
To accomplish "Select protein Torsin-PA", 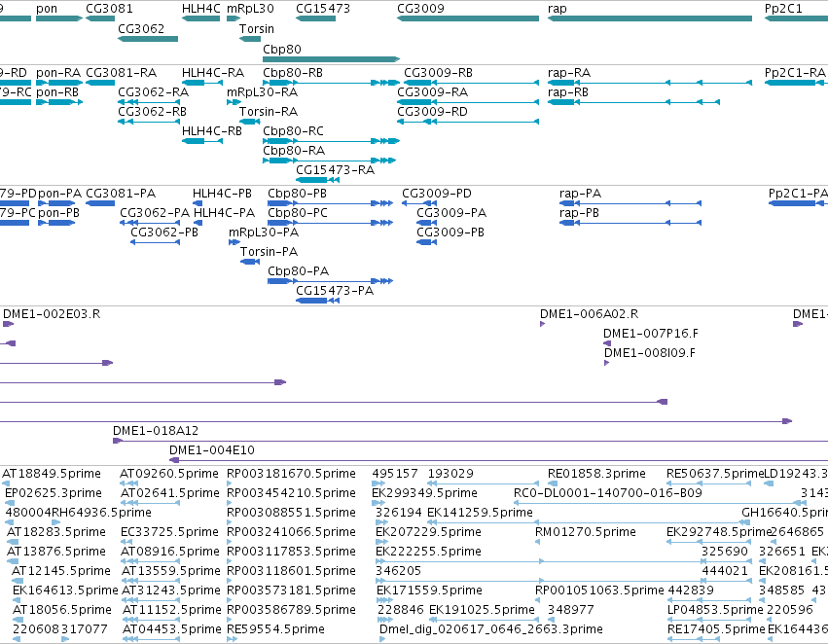I will [270, 252].
